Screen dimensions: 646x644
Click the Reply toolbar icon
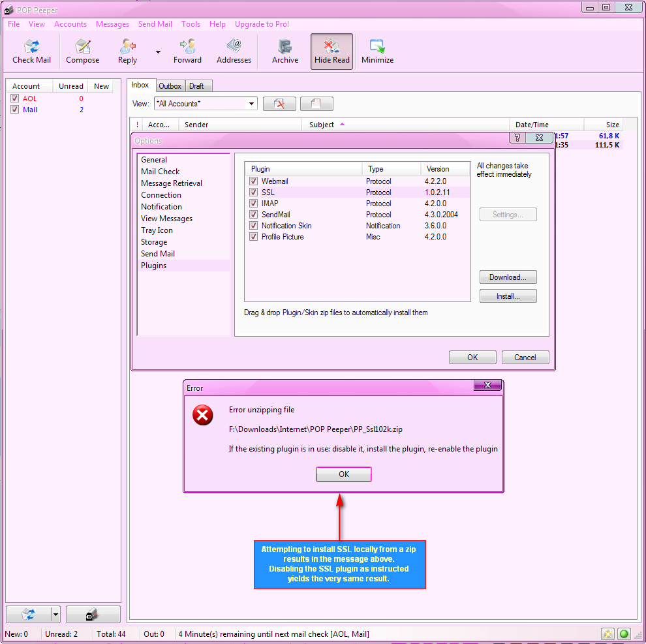pos(127,52)
